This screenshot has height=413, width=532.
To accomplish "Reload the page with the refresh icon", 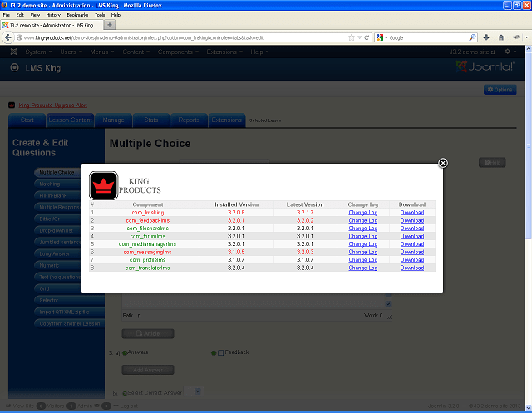I will (367, 37).
